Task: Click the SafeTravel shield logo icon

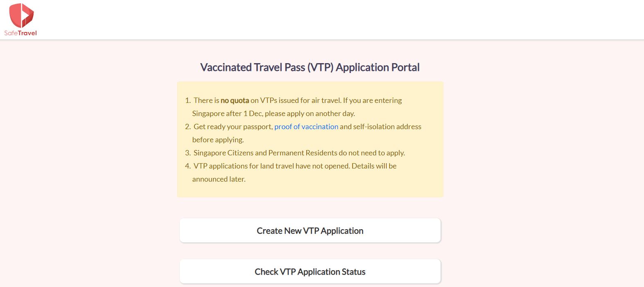Action: [x=21, y=15]
